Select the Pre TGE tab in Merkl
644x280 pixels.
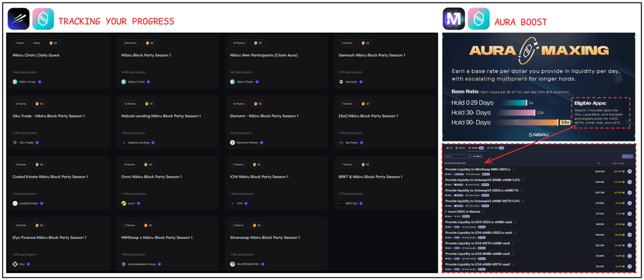495,148
